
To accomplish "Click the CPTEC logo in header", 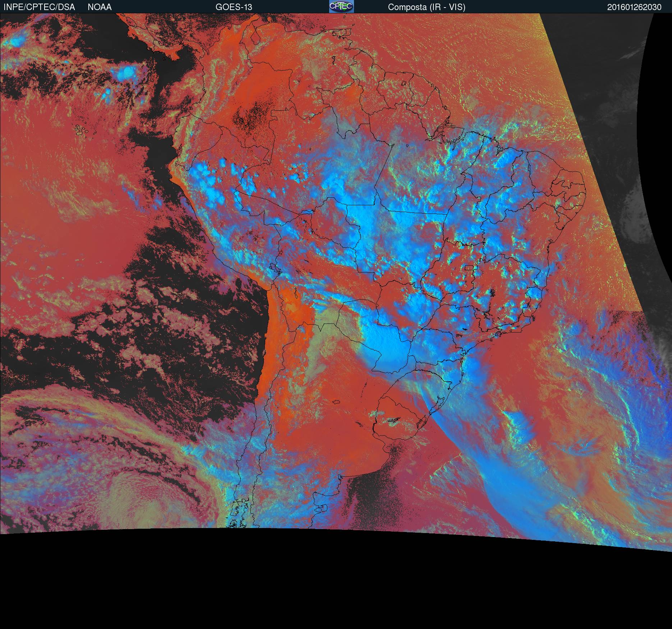I will [x=341, y=6].
